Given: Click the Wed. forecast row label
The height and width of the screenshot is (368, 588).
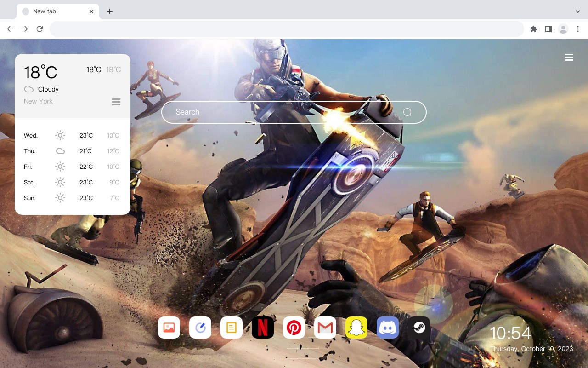Looking at the screenshot, I should (31, 136).
